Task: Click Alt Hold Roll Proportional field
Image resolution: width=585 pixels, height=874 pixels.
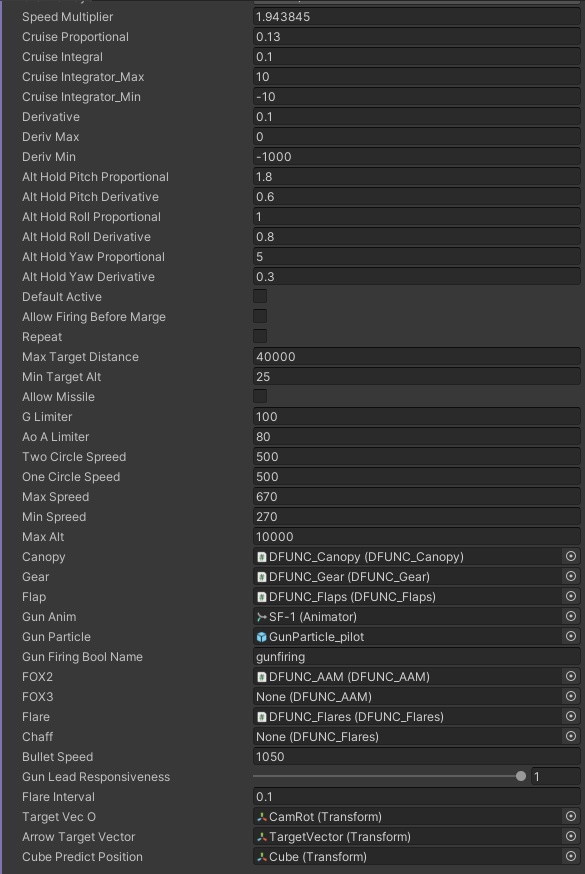Action: coord(417,217)
